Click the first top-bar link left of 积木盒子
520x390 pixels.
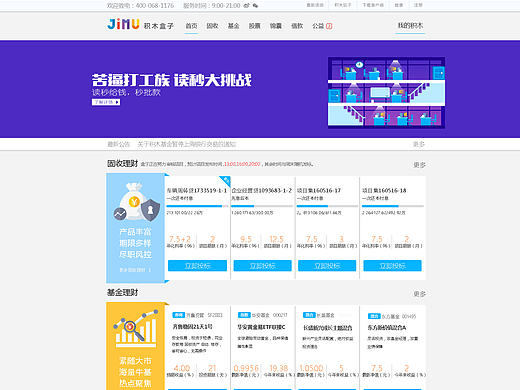click(x=315, y=5)
